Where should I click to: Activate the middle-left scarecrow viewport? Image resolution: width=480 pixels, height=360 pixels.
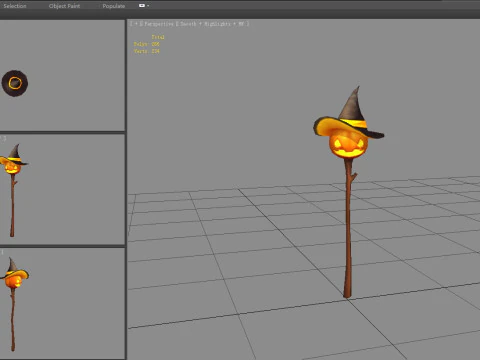[x=62, y=189]
